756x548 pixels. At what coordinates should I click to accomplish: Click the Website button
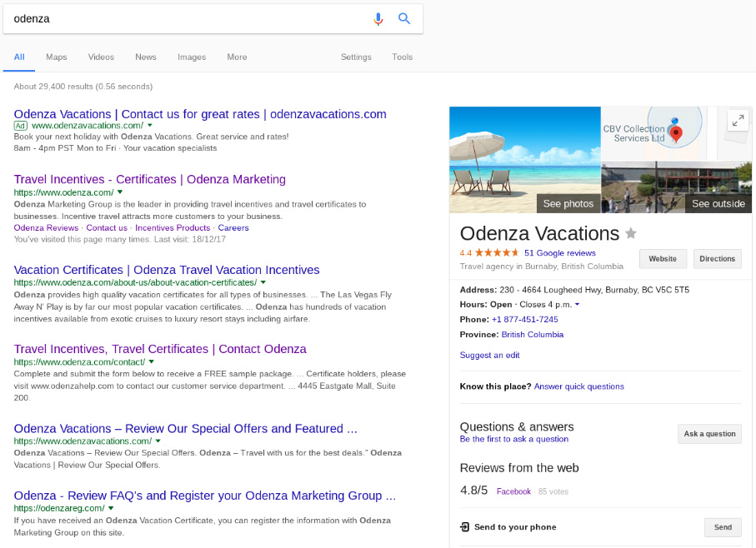663,258
